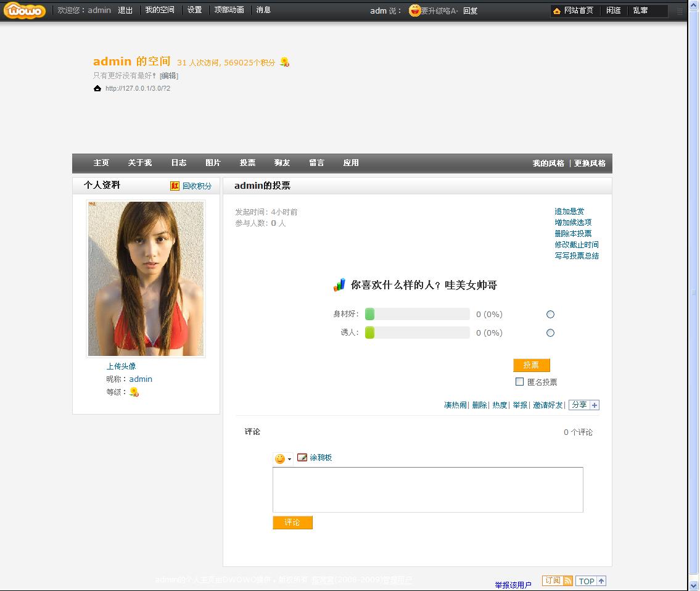Click 回复 in the top status
This screenshot has height=591, width=700.
point(470,10)
